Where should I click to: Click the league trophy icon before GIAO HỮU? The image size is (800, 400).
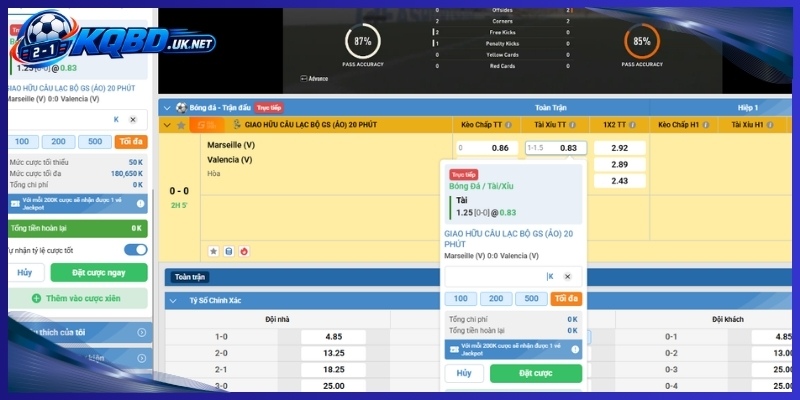236,125
